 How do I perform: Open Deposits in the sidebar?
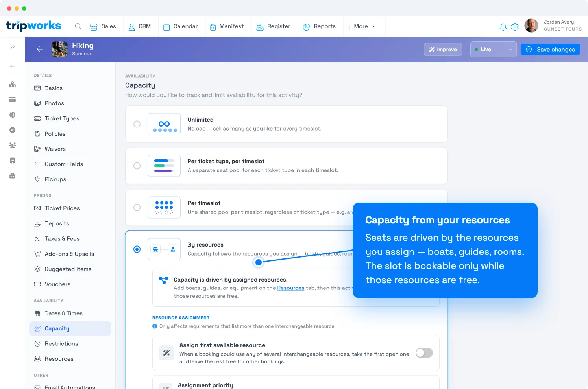click(70, 224)
